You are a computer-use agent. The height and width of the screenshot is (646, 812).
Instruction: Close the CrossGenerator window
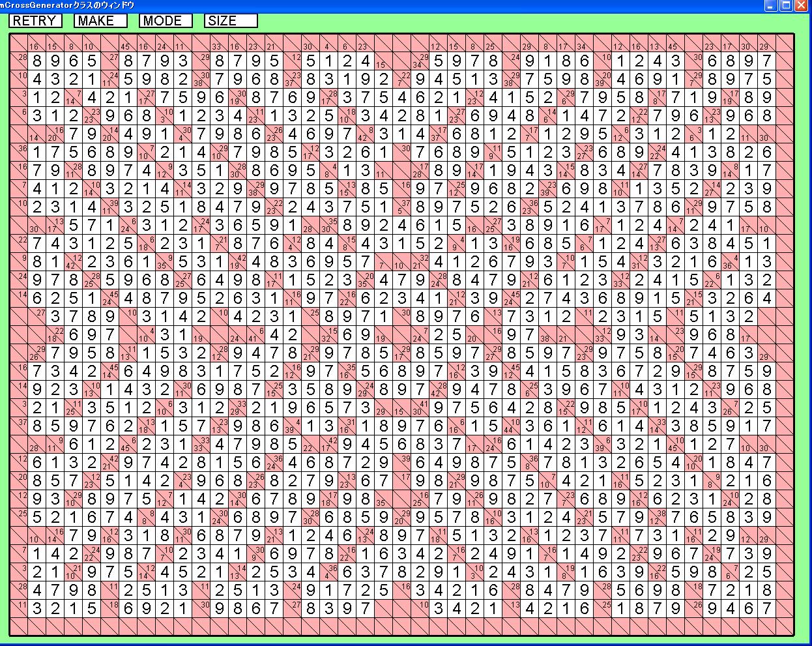pos(801,6)
